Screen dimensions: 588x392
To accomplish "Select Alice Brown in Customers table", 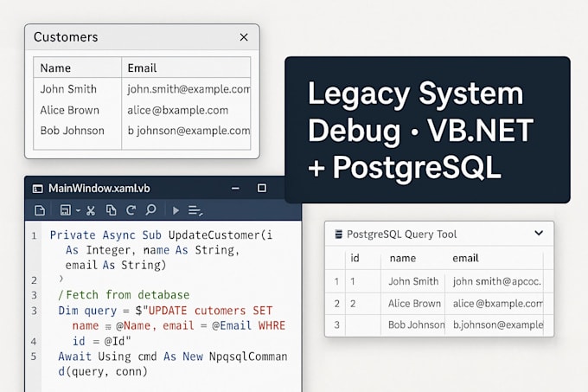I will [x=70, y=110].
